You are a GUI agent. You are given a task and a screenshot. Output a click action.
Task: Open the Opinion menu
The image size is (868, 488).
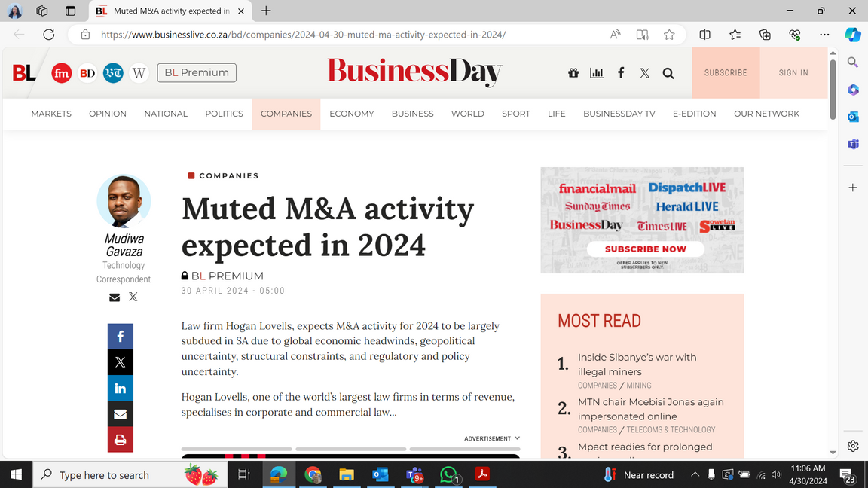point(108,114)
